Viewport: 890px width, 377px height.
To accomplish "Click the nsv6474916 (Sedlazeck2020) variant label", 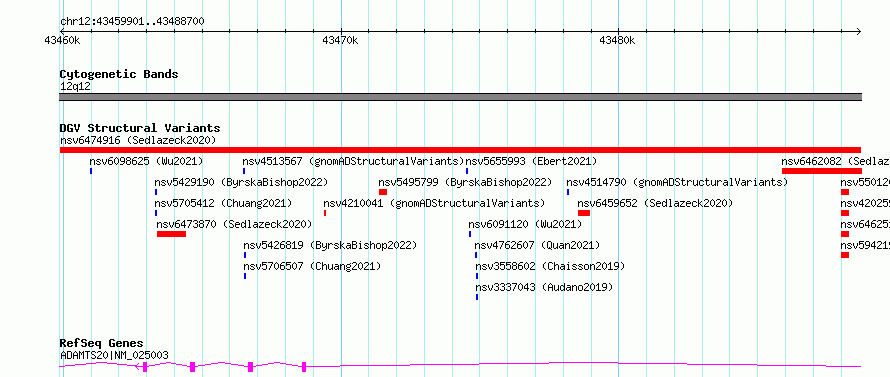I will point(138,140).
